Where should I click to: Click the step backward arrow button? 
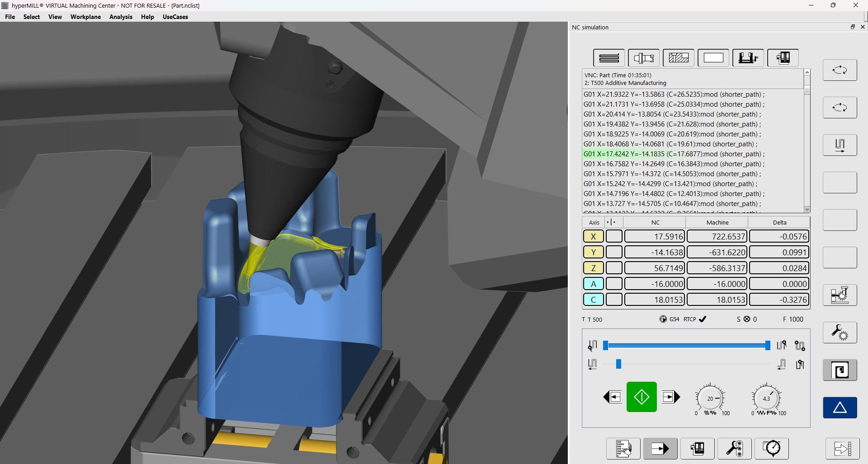(x=613, y=397)
